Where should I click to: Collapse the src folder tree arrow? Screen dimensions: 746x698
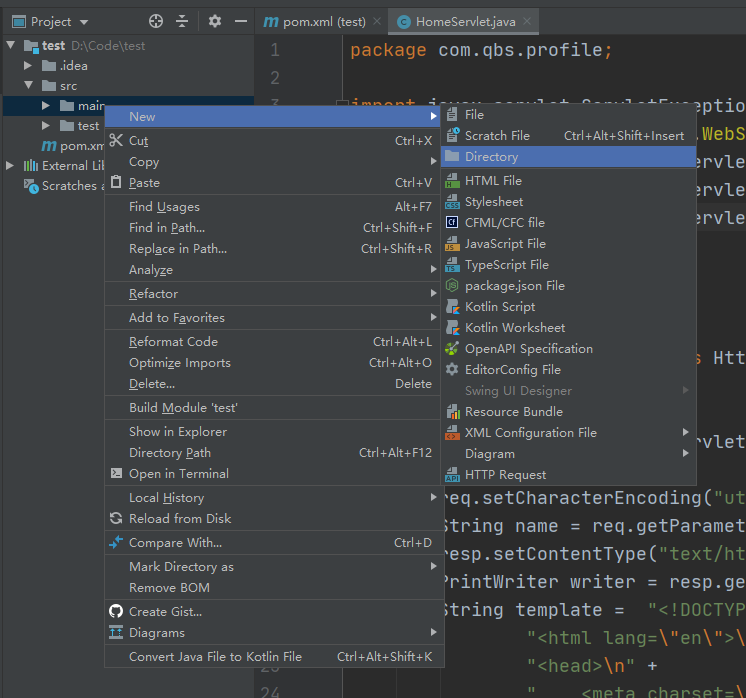point(29,86)
